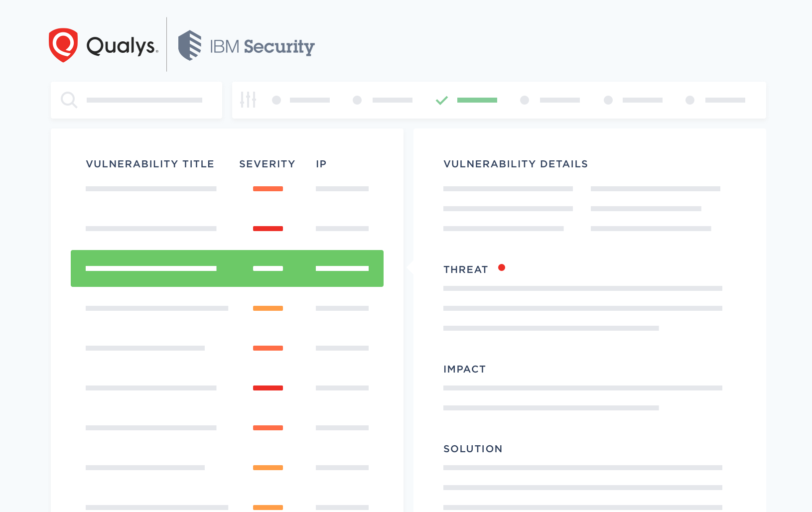The image size is (812, 512).
Task: Jump to the Impact section heading
Action: point(464,369)
